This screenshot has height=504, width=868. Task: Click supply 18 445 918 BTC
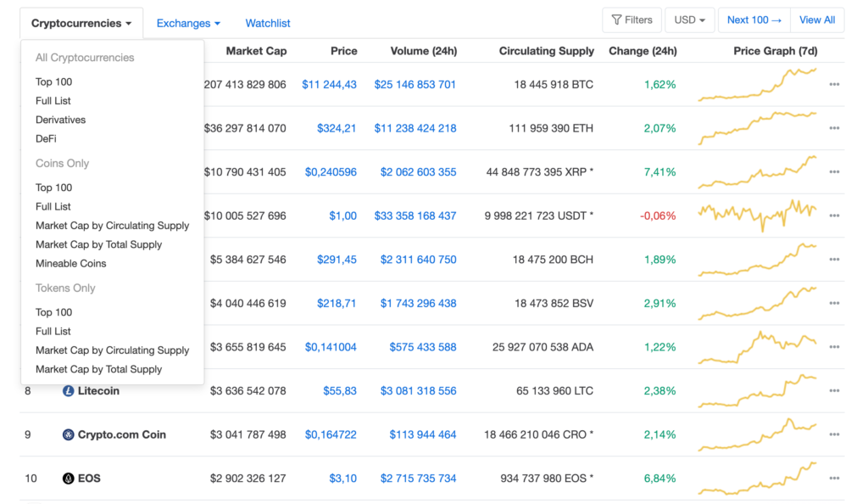point(554,84)
